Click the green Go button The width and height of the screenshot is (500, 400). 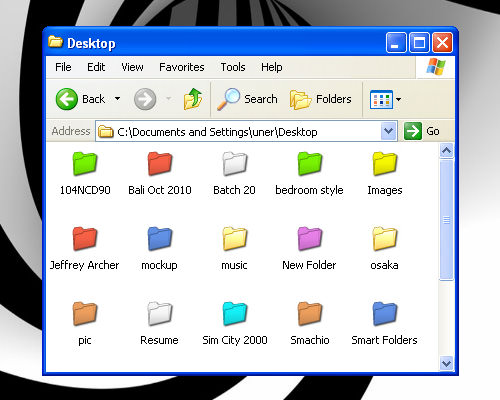point(422,131)
